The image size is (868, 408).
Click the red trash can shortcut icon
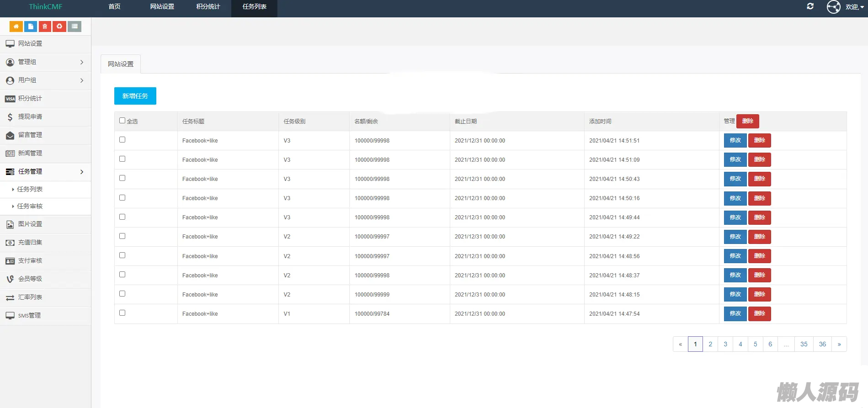click(x=45, y=26)
